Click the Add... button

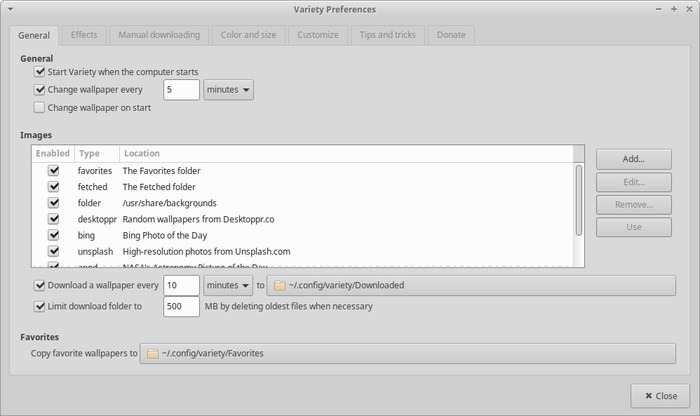(633, 159)
